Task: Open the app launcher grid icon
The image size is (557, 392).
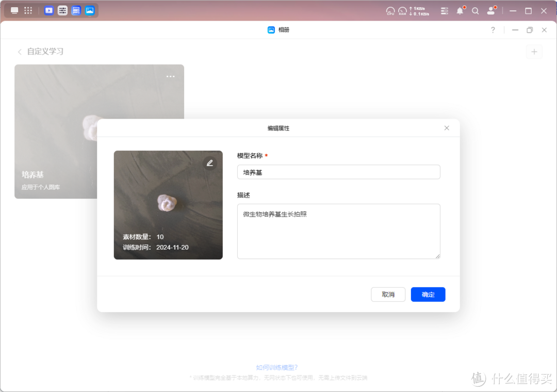Action: pyautogui.click(x=28, y=10)
